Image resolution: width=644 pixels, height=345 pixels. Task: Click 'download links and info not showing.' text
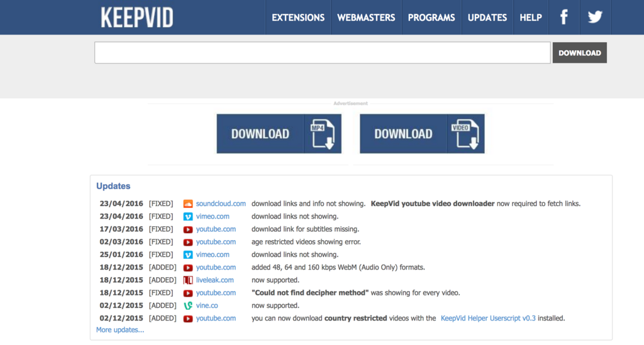click(308, 204)
